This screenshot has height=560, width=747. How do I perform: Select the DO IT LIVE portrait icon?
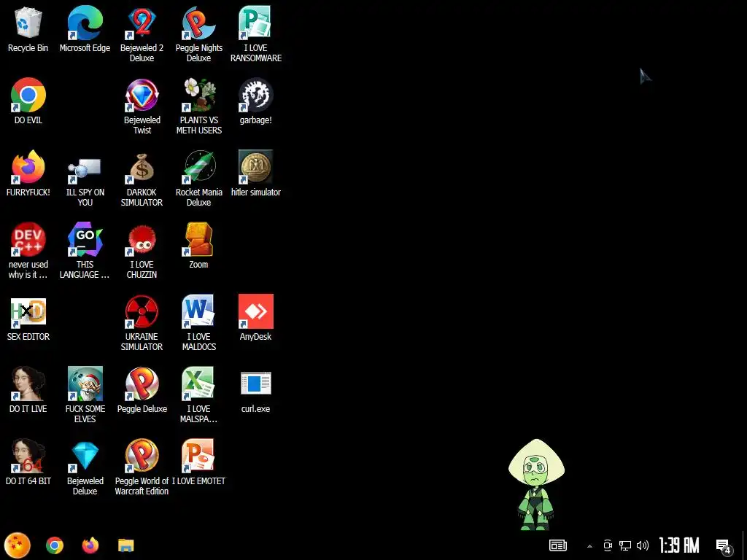click(x=28, y=391)
